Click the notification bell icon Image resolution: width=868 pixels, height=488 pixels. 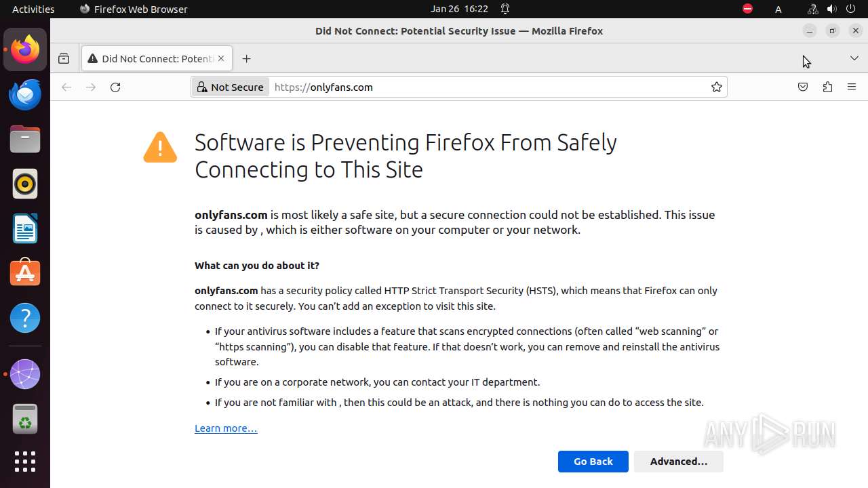click(x=505, y=9)
